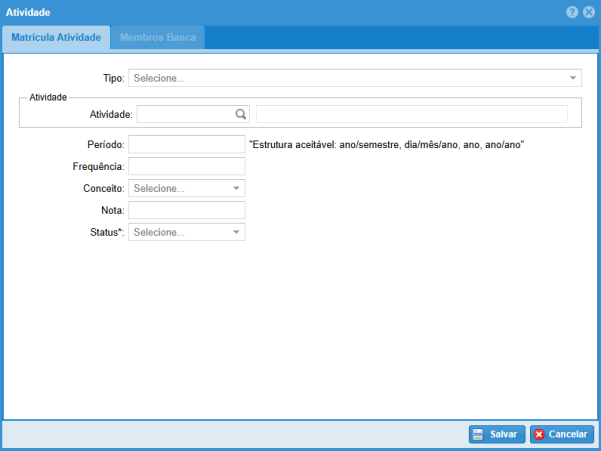Click the Atividade window title bar text
Viewport: 601px width, 451px height.
click(29, 12)
